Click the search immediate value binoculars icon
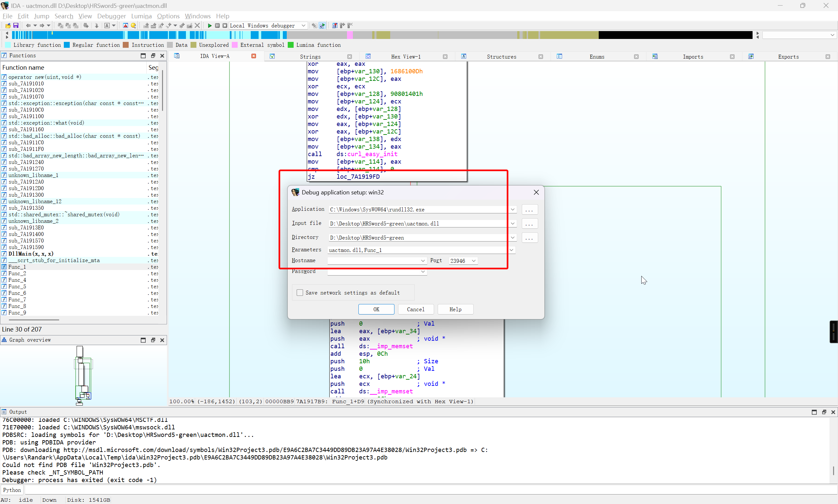 61,26
